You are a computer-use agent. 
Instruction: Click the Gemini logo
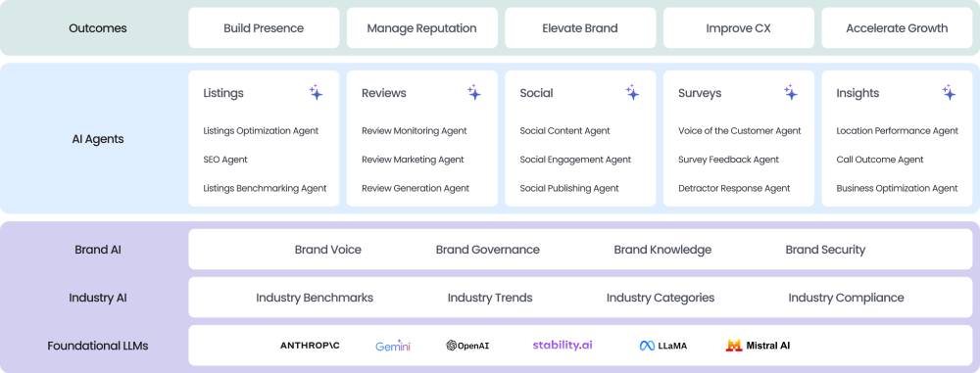coord(393,346)
